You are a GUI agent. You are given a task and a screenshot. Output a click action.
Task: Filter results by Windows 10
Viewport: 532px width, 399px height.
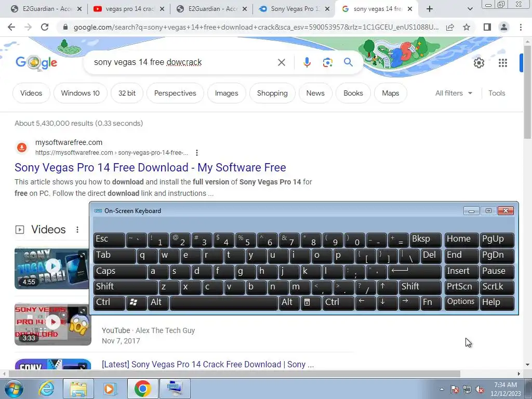81,94
